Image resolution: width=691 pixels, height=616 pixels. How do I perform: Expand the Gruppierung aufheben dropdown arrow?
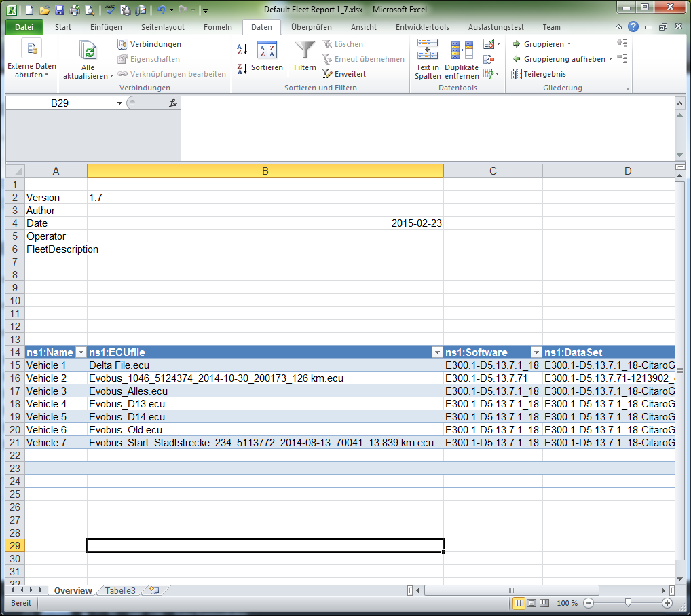[x=610, y=59]
